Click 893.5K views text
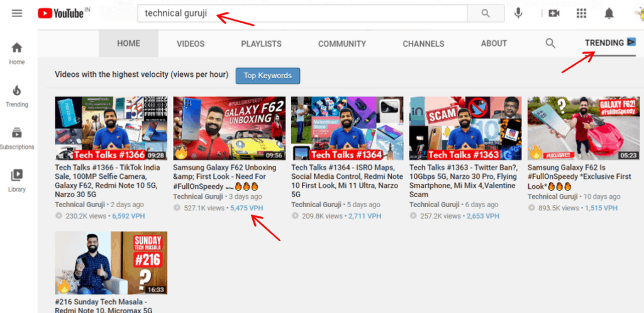 coord(558,208)
